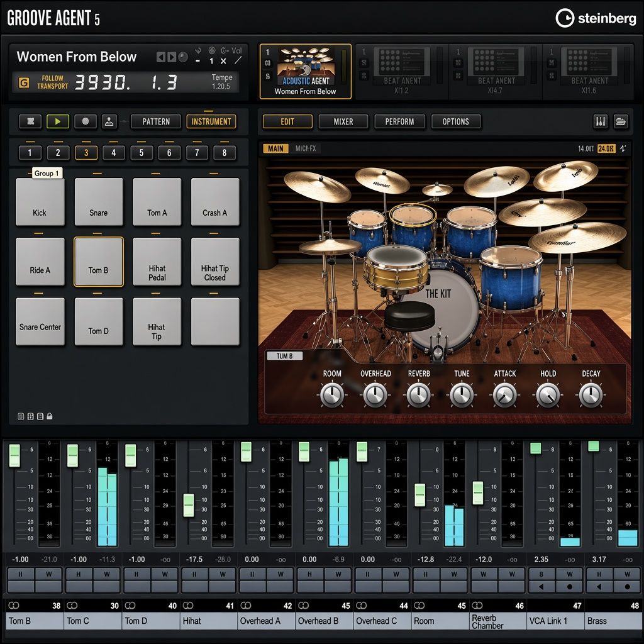
Task: Click the ROOM knob
Action: pos(332,395)
